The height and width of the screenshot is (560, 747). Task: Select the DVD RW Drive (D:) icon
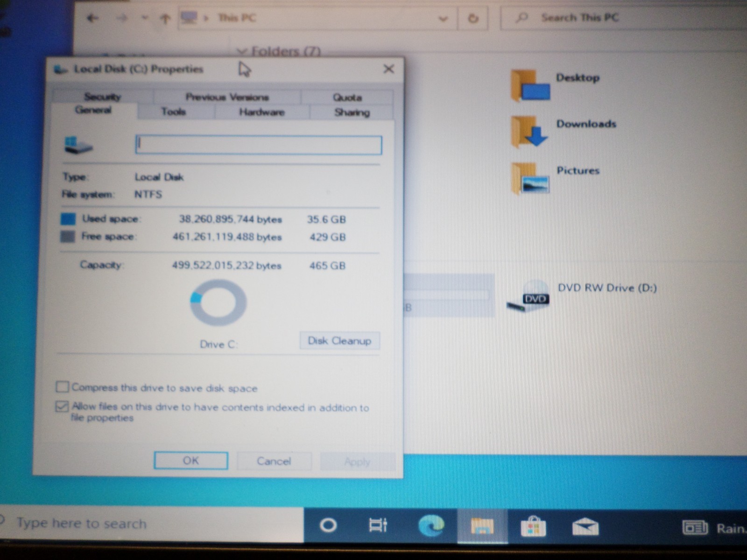point(529,297)
